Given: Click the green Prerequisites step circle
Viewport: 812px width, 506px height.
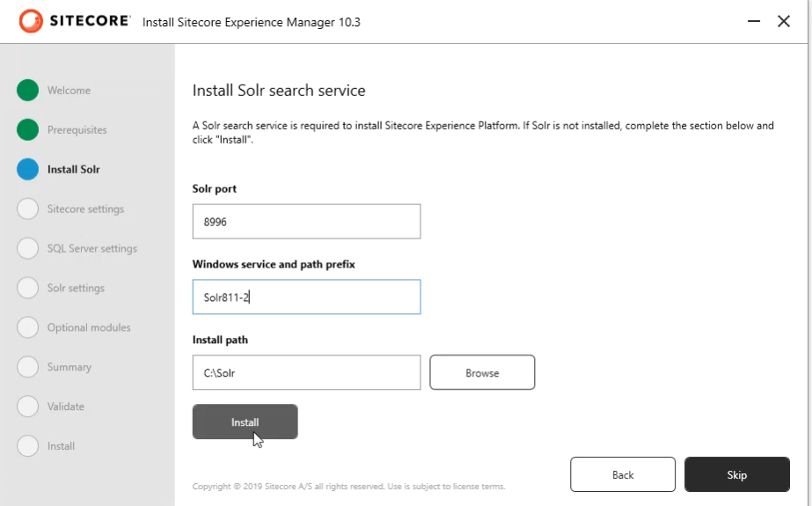Looking at the screenshot, I should pyautogui.click(x=27, y=130).
